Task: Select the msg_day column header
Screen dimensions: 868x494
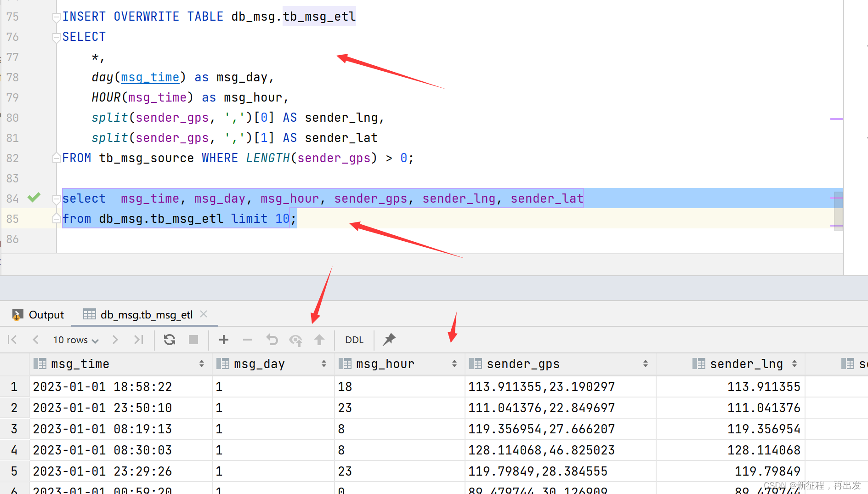Action: pos(273,364)
